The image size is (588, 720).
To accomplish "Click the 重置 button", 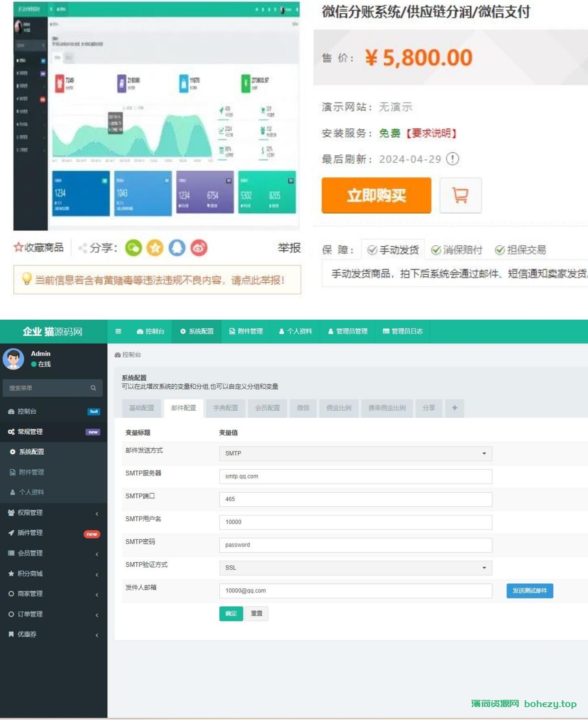I will 257,614.
